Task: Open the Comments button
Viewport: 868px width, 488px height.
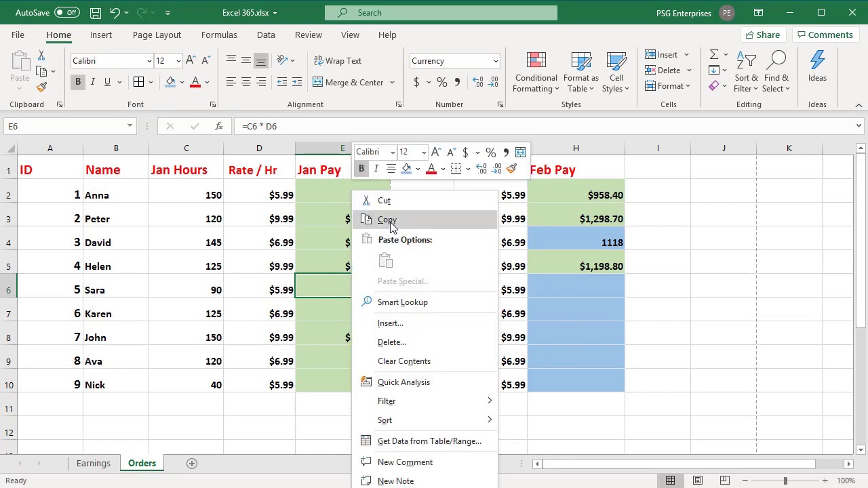Action: pyautogui.click(x=824, y=35)
